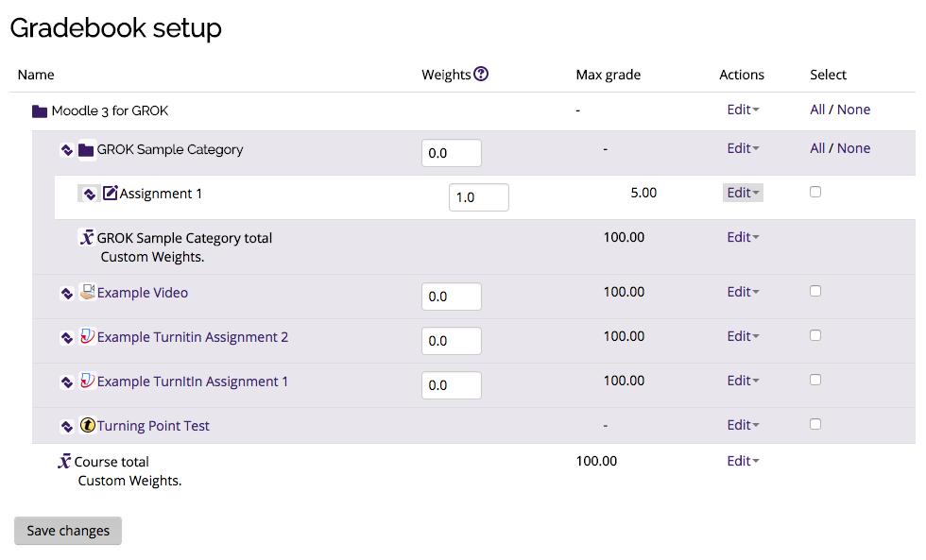Check the box for Example TurnItIn Assignment 1
926x560 pixels.
pyautogui.click(x=815, y=380)
